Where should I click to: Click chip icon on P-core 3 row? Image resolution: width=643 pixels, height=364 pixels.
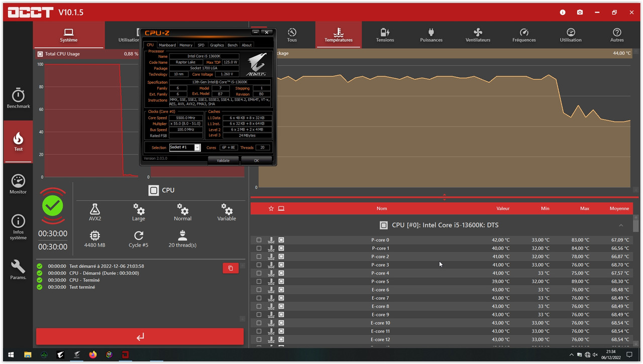click(281, 265)
